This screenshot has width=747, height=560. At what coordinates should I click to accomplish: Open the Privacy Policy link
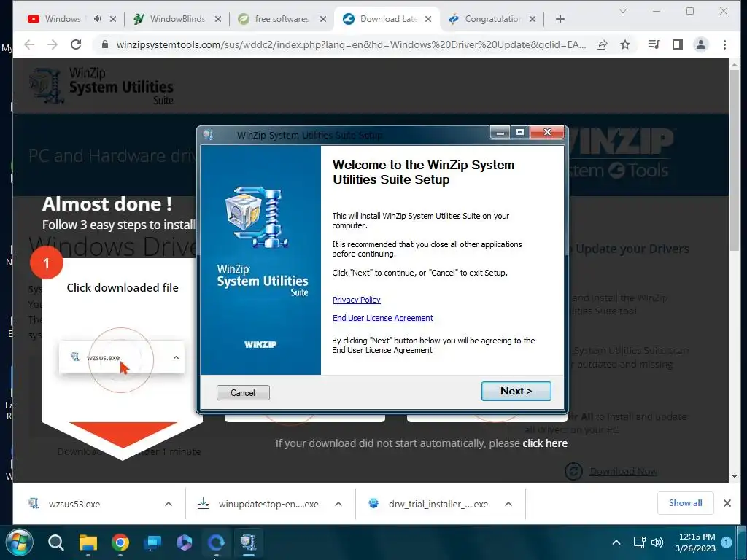tap(356, 300)
